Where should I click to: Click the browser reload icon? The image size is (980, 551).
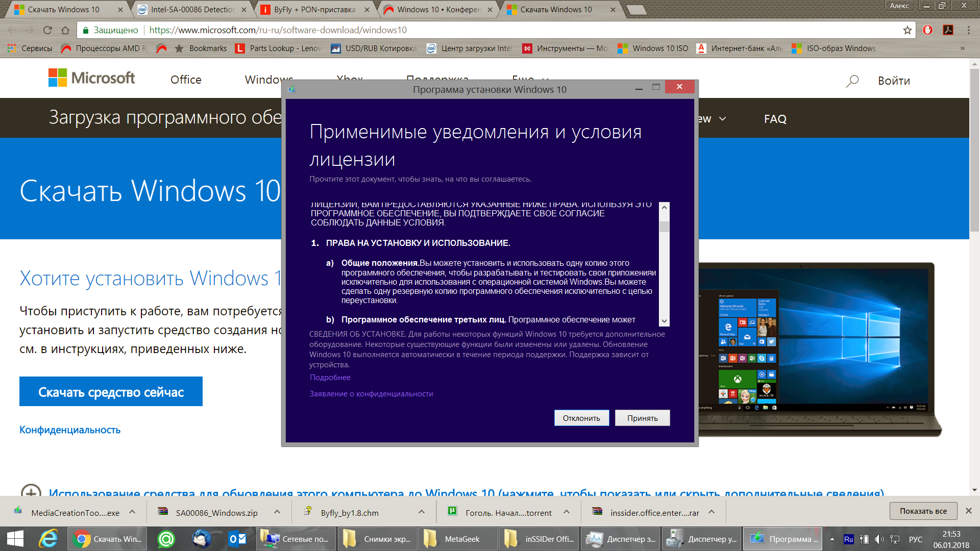pos(47,30)
